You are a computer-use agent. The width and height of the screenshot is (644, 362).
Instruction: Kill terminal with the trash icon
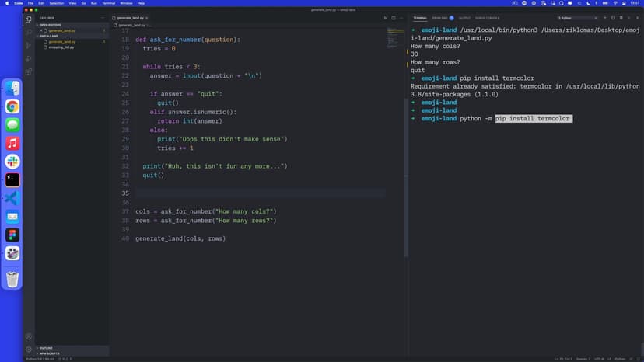pyautogui.click(x=621, y=17)
